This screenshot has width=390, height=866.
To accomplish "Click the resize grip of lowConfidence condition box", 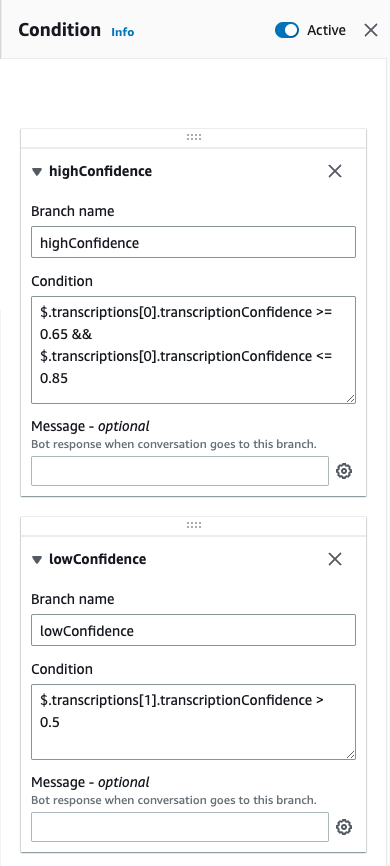I will [350, 754].
